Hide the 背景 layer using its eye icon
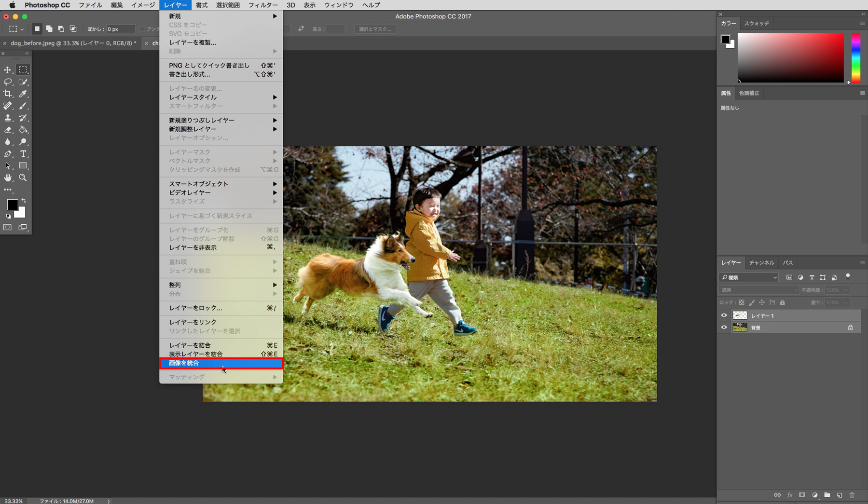Screen dimensions: 868x504 pos(724,327)
